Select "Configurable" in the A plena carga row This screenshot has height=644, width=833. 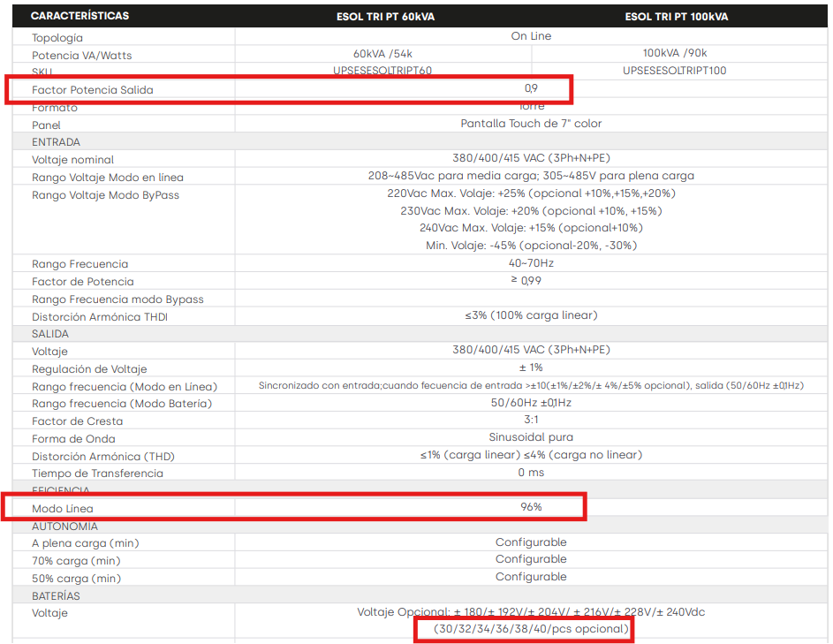[x=531, y=542]
